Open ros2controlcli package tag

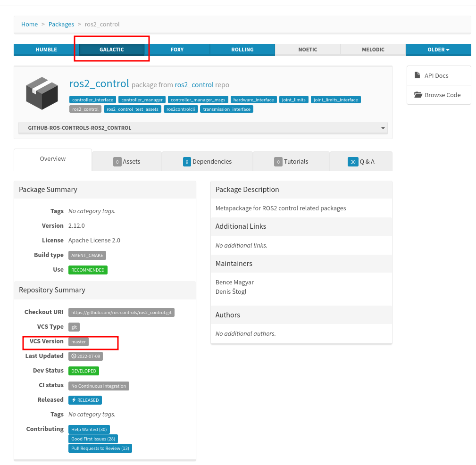pos(181,109)
